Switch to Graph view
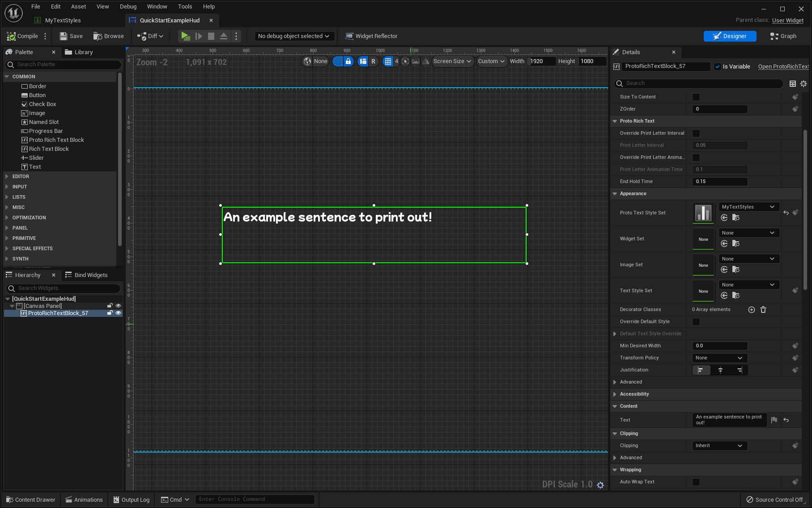 pos(783,36)
